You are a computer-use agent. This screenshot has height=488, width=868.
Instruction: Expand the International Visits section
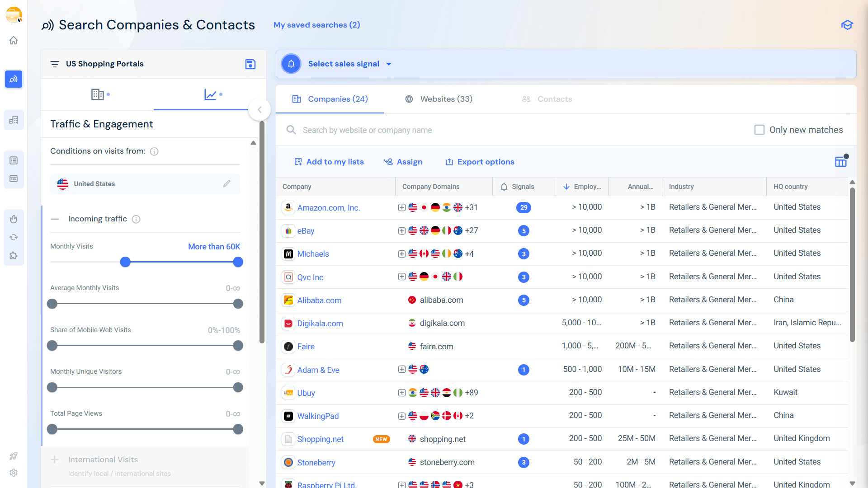(55, 460)
